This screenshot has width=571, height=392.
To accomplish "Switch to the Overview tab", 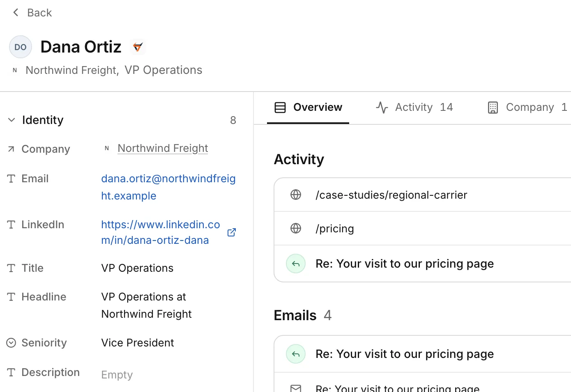I will pos(308,107).
